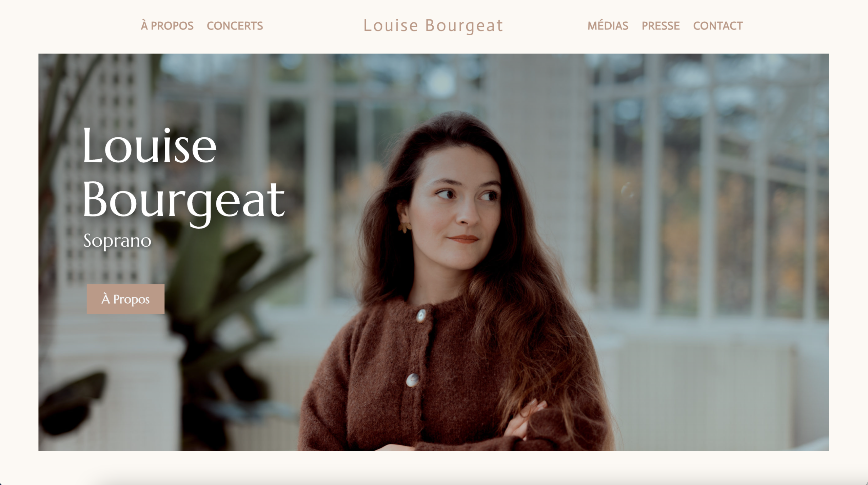Select the 'Soprano' subtitle text
Screen dimensions: 868x485
(x=117, y=241)
